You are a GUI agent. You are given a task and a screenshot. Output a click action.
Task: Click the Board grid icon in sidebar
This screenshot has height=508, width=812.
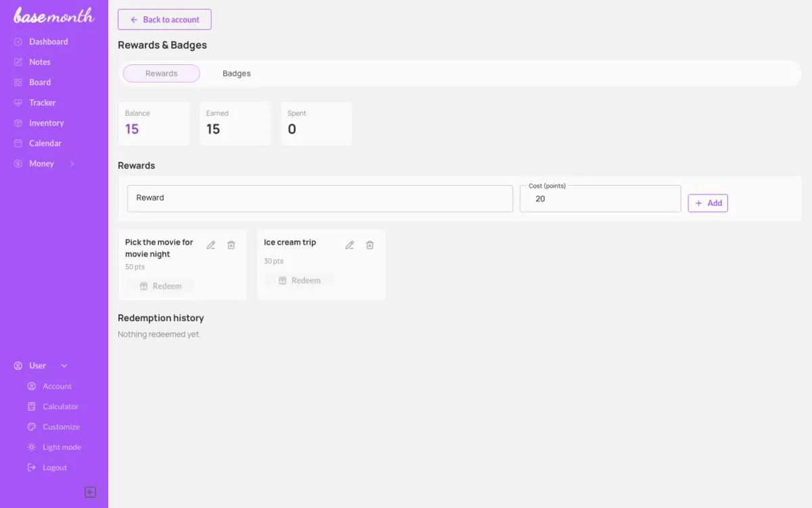pyautogui.click(x=18, y=82)
